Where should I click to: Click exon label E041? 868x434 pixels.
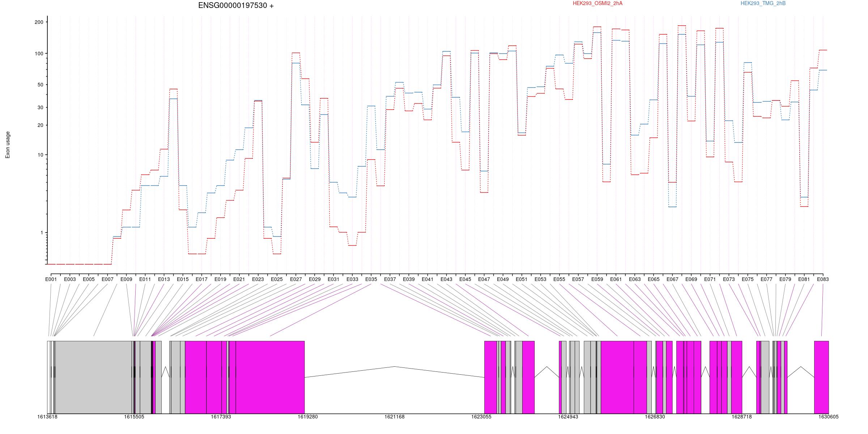(x=427, y=279)
